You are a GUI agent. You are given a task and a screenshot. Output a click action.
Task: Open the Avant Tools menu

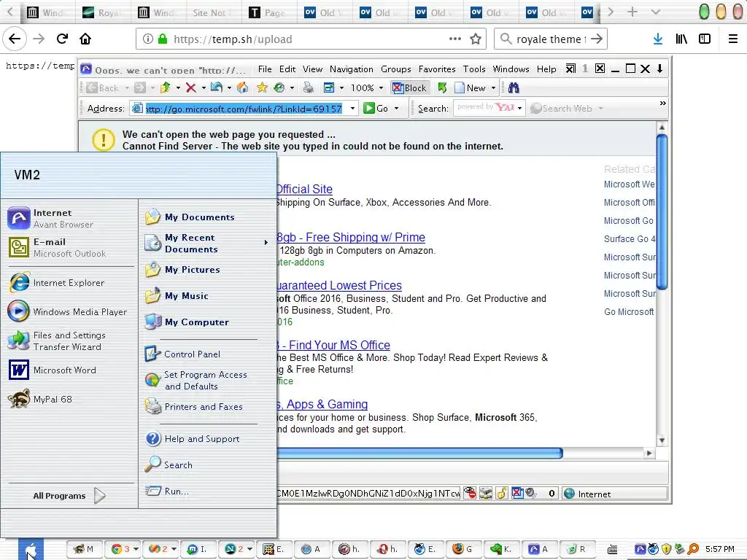[x=474, y=69]
